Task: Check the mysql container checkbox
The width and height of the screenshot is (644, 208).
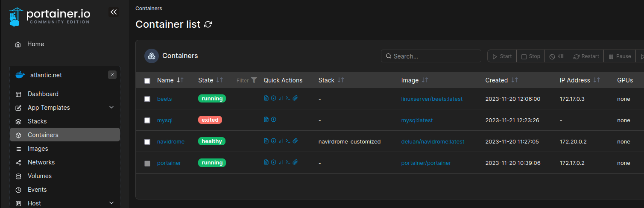Action: [147, 120]
